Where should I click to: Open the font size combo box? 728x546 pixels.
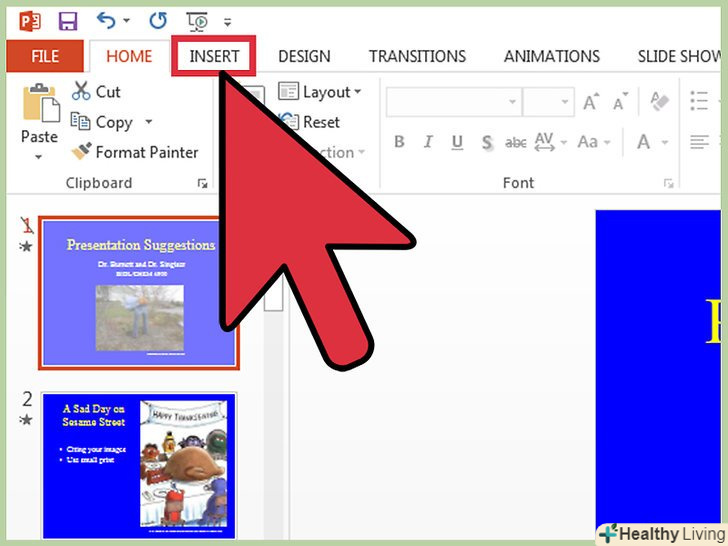coord(548,102)
